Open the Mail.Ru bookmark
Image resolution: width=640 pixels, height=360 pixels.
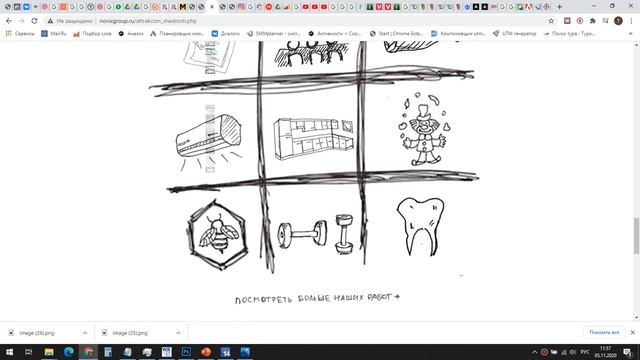pos(54,33)
